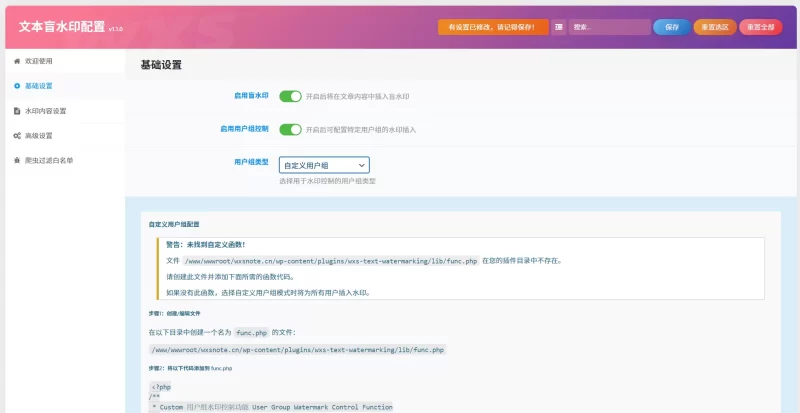Screen dimensions: 800x413
Task: Click the 警告：未找到自定义函数 text
Action: click(206, 245)
